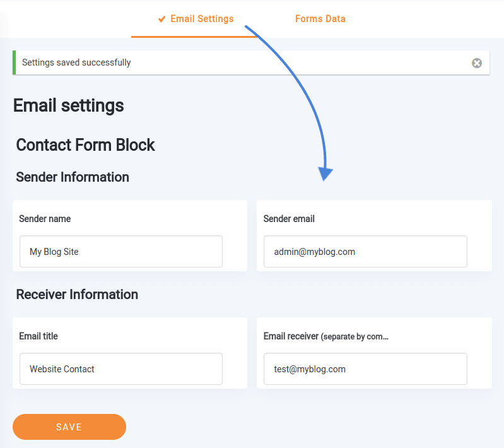The width and height of the screenshot is (504, 448).
Task: Click the blue arrowhead pointing at Sender email
Action: pos(325,174)
